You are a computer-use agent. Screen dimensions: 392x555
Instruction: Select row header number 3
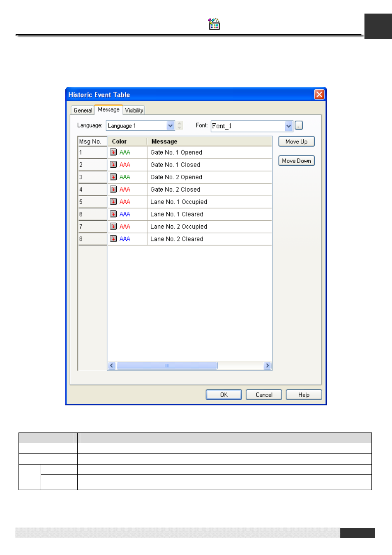92,177
